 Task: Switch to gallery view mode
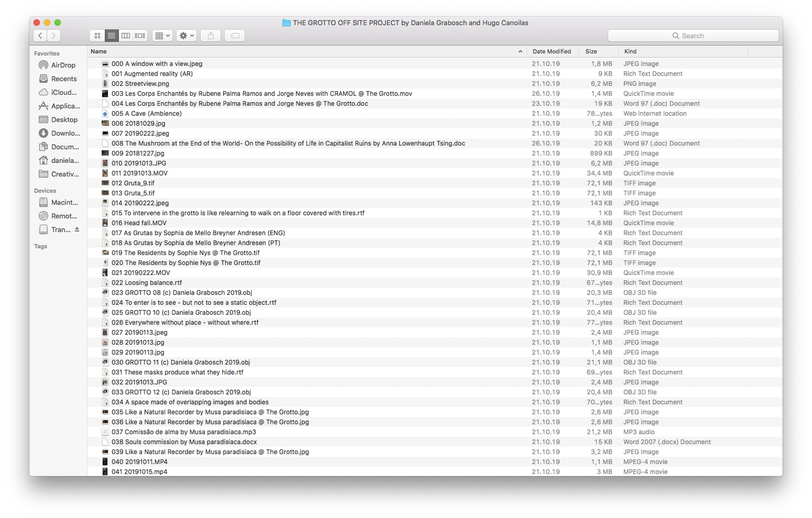tap(140, 35)
